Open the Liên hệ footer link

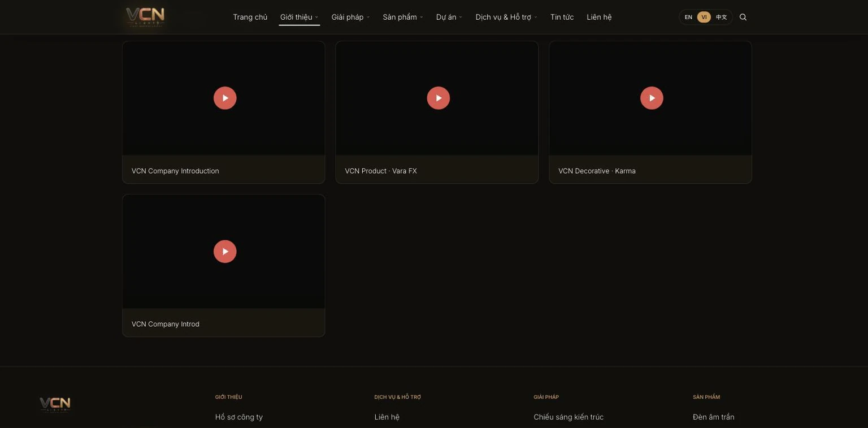point(387,417)
